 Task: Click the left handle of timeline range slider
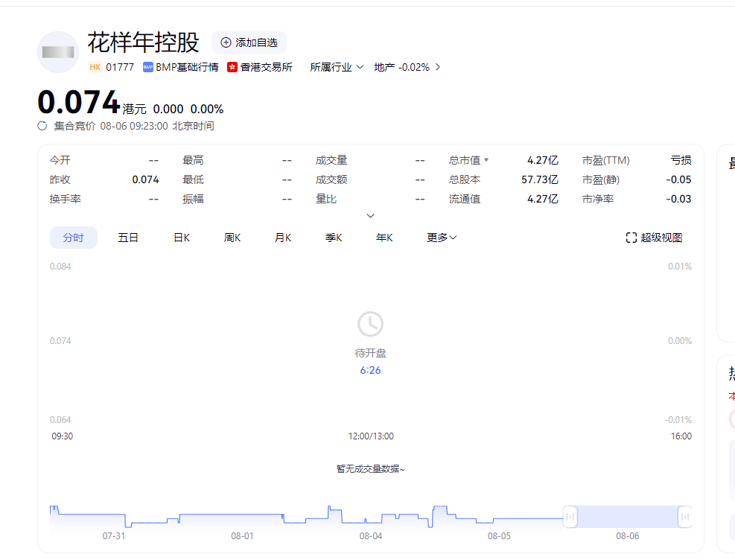pyautogui.click(x=570, y=516)
